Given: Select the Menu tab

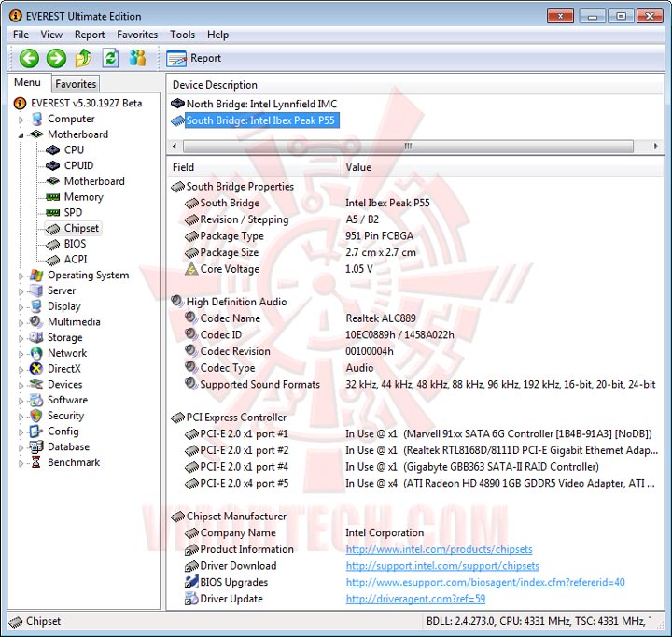Looking at the screenshot, I should pos(27,82).
